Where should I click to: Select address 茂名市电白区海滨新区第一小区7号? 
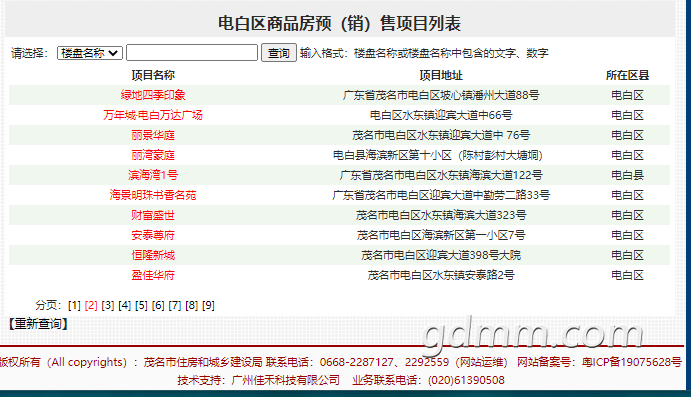(x=441, y=235)
